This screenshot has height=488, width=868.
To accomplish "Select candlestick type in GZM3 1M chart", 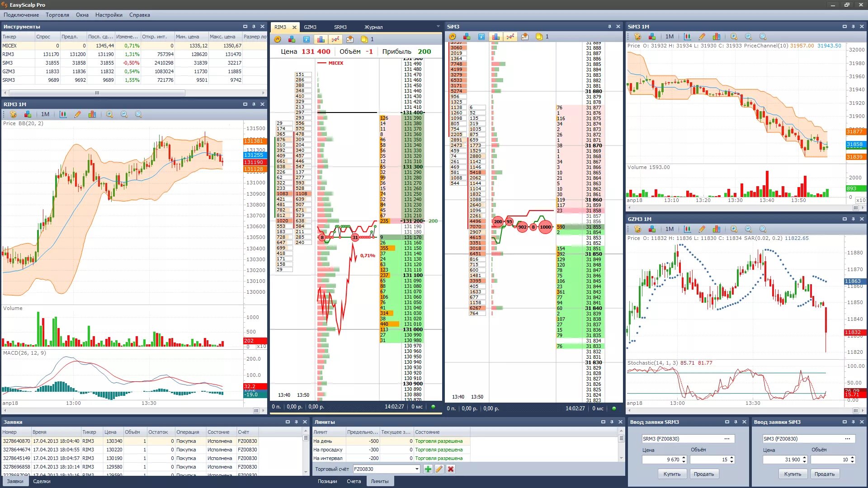I will point(687,229).
